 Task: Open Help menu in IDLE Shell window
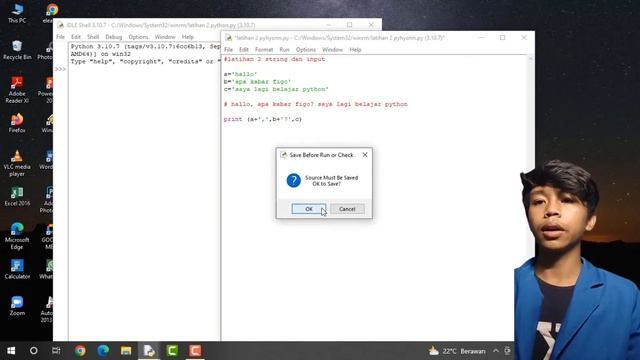188,37
